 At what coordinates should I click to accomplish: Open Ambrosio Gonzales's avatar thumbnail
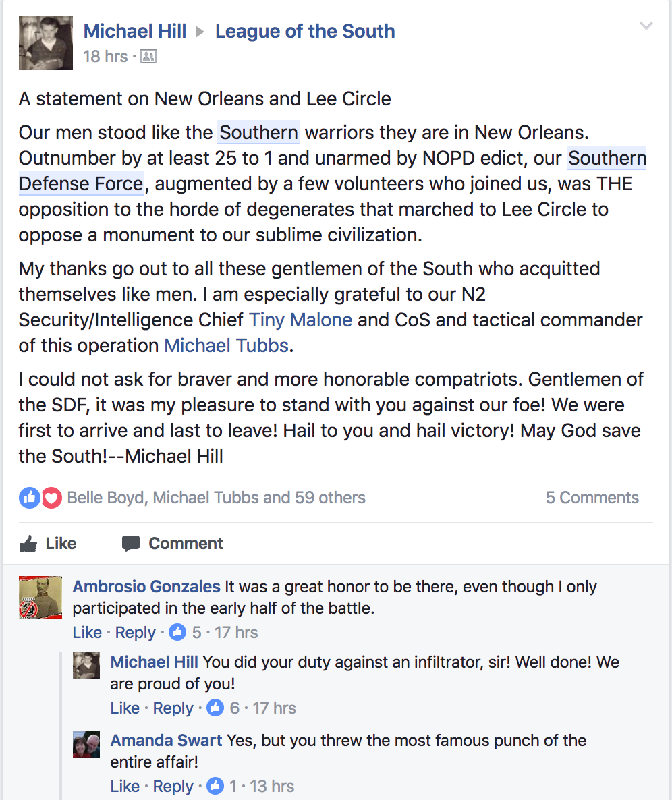coord(40,598)
